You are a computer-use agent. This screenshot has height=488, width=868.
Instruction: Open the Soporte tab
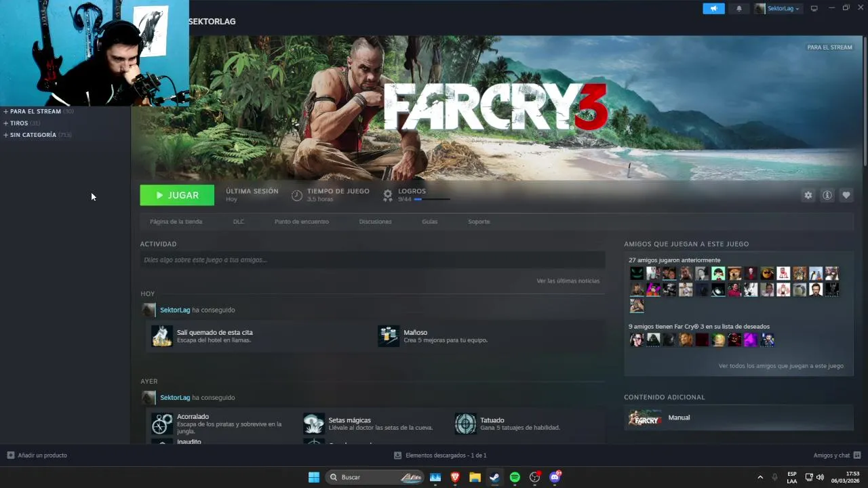point(479,222)
